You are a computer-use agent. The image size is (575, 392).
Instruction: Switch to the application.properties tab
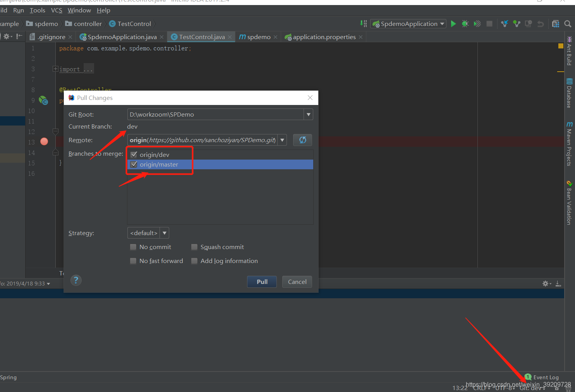coord(324,37)
